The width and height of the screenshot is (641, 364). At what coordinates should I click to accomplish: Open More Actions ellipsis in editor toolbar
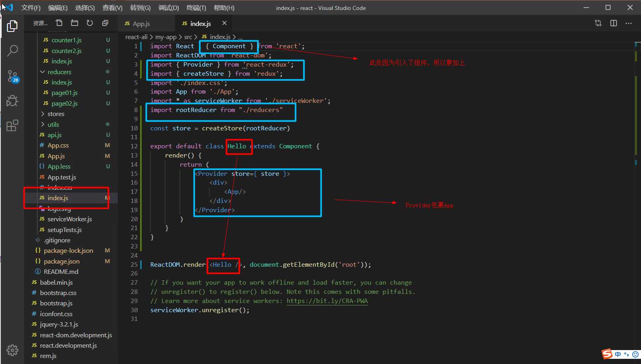tap(629, 23)
